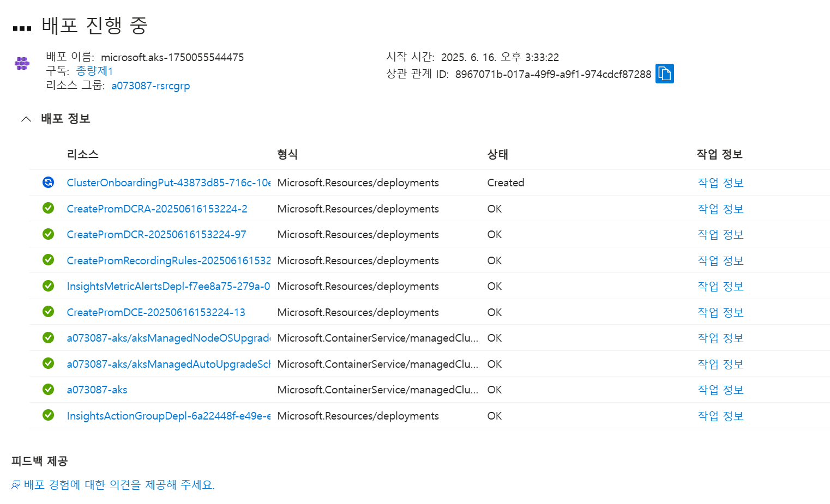This screenshot has height=504, width=830.
Task: Copy the correlation ID with copy icon
Action: click(664, 74)
